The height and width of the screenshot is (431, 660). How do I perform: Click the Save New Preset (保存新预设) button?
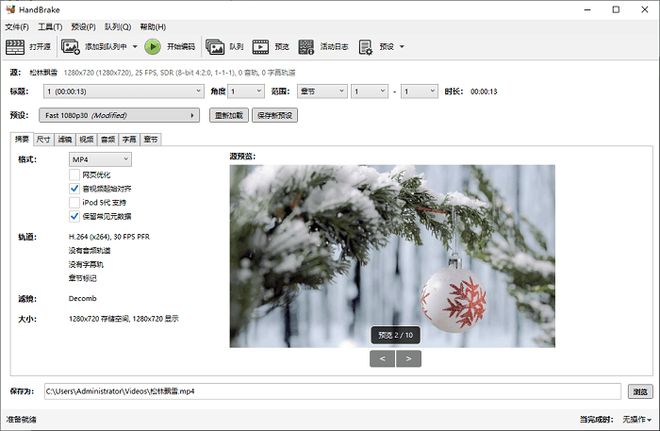[277, 115]
